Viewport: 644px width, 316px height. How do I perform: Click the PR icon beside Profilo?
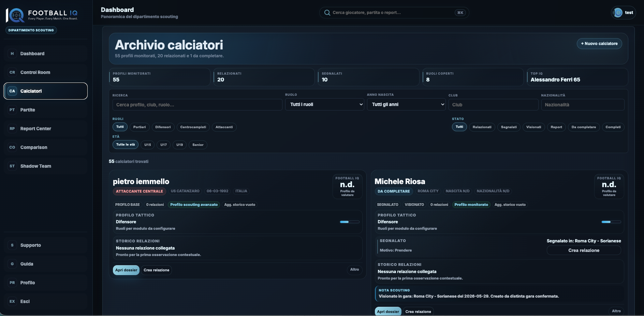12,283
